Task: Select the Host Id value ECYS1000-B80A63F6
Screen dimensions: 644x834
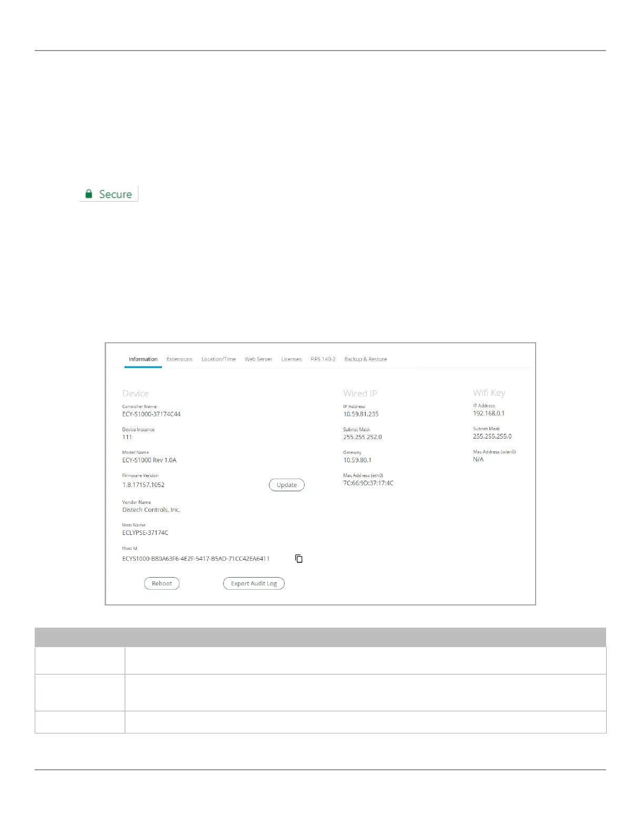Action: coord(196,559)
